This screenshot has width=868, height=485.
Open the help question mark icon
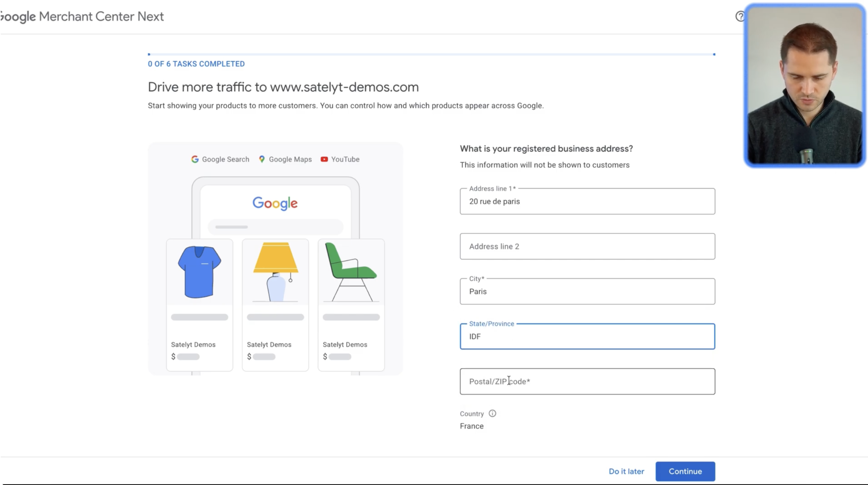(740, 16)
